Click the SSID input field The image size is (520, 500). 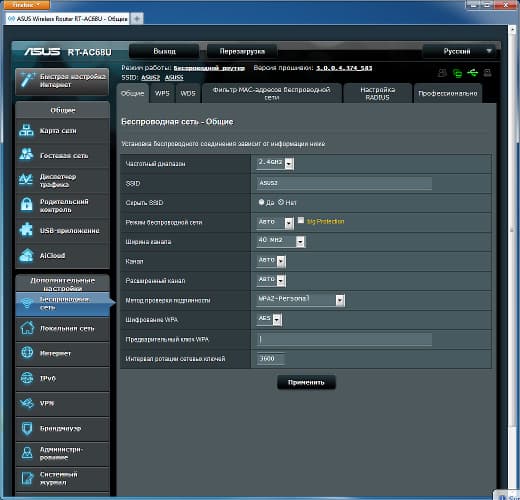click(344, 183)
